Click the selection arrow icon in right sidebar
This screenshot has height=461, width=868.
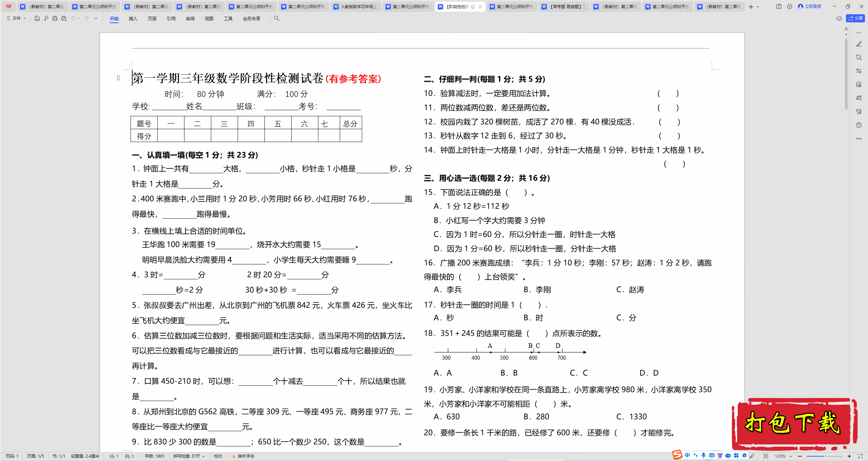pos(859,57)
